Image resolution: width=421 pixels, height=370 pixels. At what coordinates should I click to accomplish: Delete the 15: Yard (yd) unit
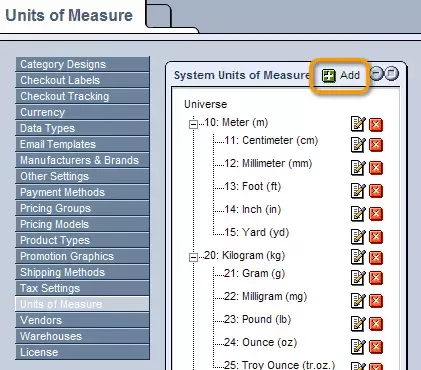(376, 237)
